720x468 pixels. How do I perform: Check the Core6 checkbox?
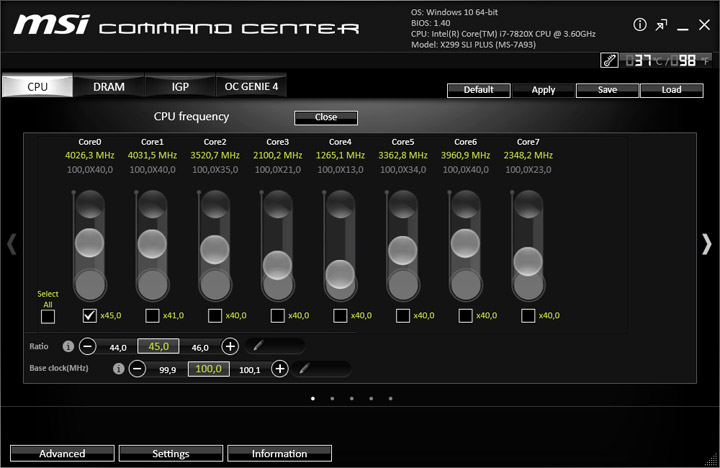(x=465, y=316)
